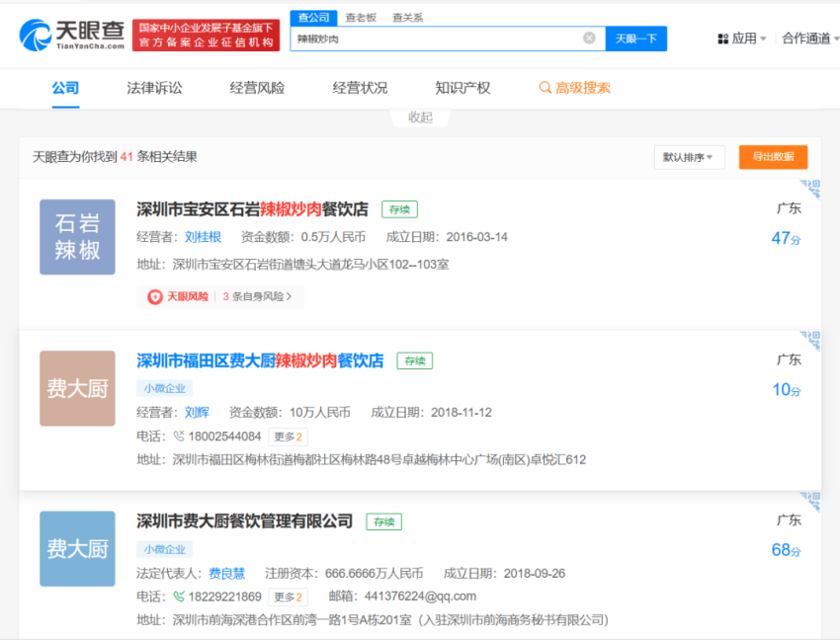Click 小微企业 tag under 费大厨餐饮管理有限公司
Screen dimensions: 840x640
click(x=164, y=549)
